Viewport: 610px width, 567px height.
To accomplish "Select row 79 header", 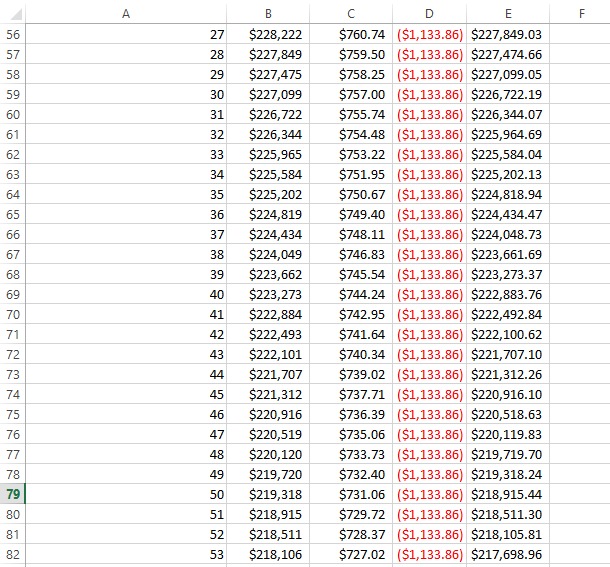I will [x=13, y=494].
